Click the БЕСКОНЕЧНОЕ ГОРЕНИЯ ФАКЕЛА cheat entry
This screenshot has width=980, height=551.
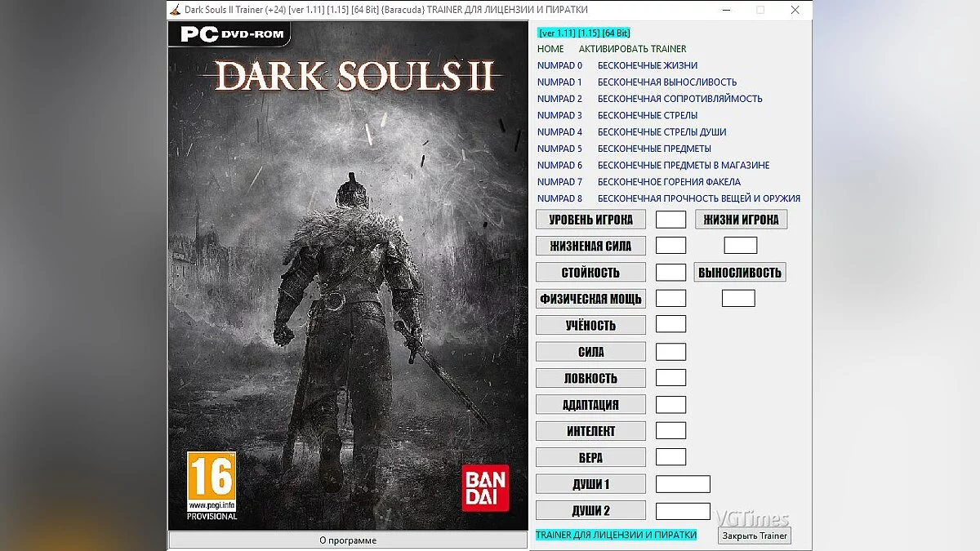point(669,181)
